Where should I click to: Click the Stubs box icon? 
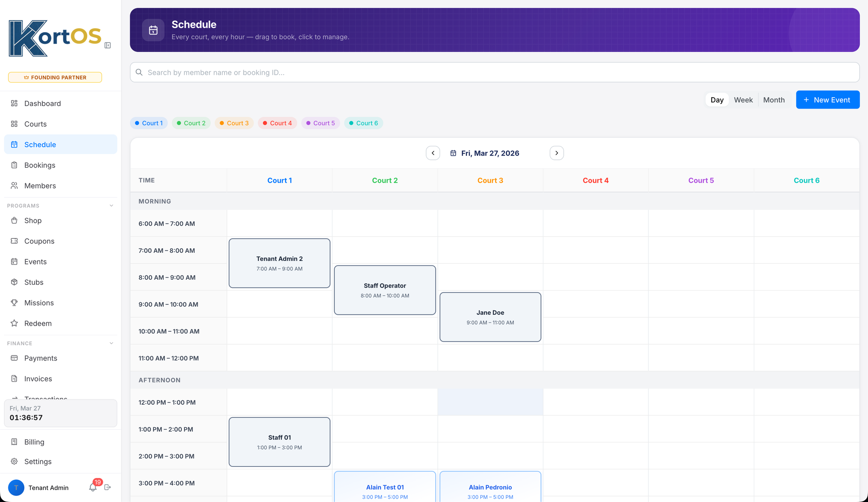tap(14, 282)
